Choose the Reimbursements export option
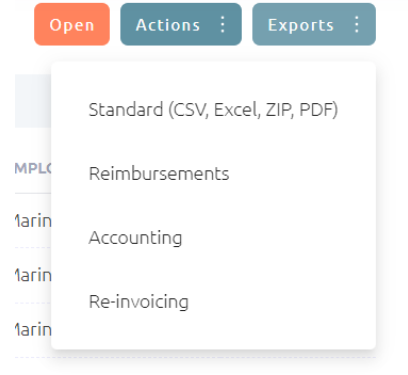Image resolution: width=408 pixels, height=375 pixels. coord(213,174)
